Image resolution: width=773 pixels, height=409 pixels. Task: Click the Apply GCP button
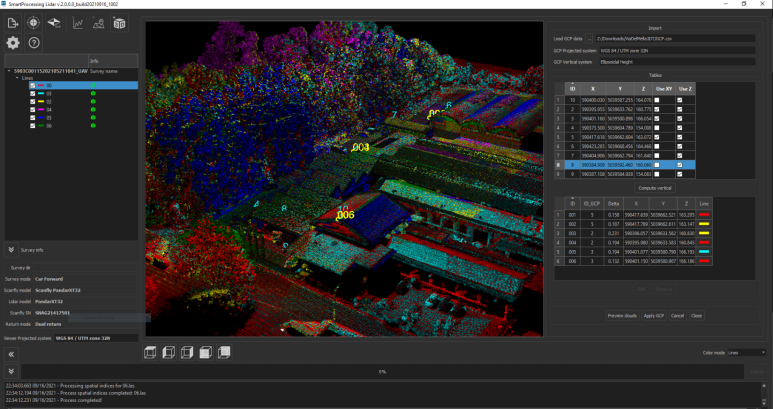[x=654, y=315]
